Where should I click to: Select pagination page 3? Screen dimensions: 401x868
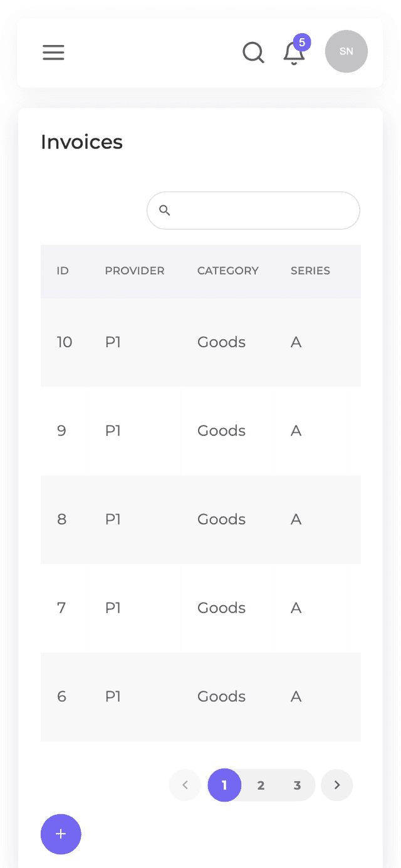(x=297, y=785)
